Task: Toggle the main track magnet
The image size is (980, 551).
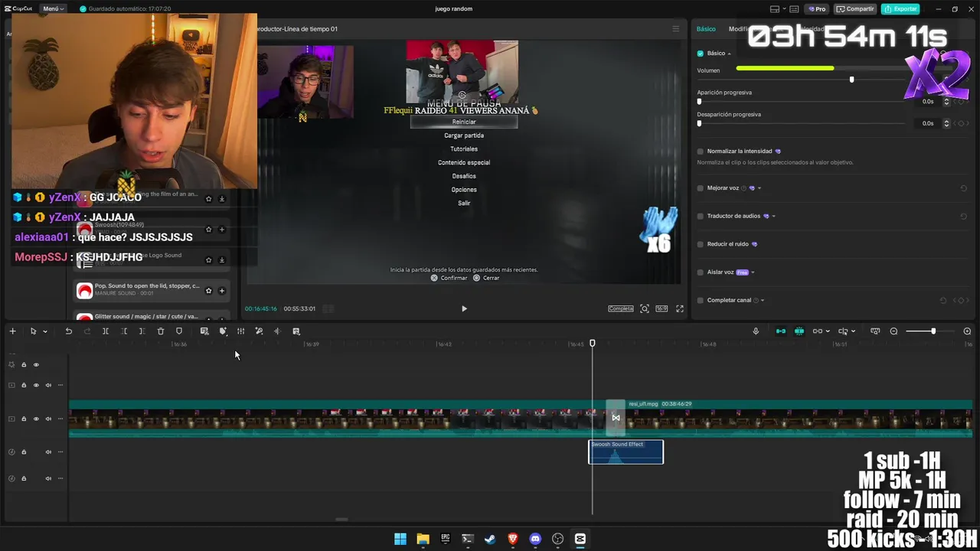Action: pos(781,331)
